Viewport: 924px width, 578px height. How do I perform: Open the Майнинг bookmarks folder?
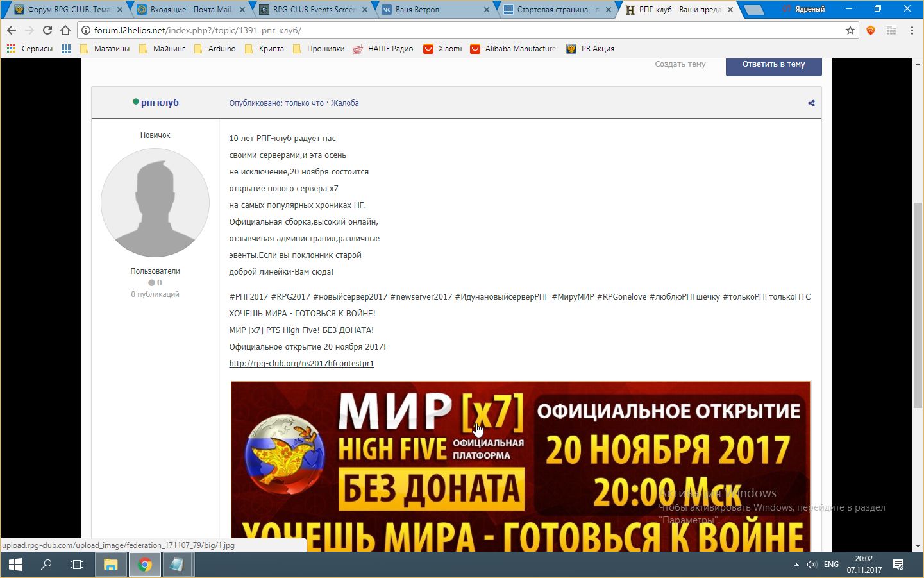pyautogui.click(x=168, y=49)
